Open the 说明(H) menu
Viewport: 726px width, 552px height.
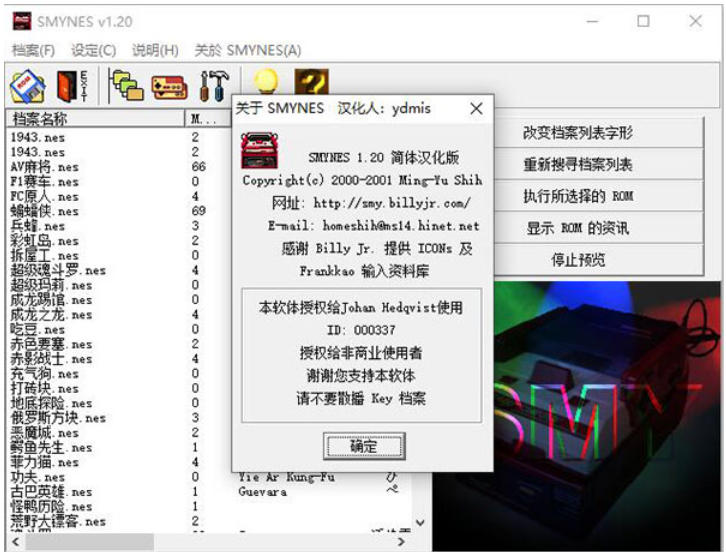(155, 50)
